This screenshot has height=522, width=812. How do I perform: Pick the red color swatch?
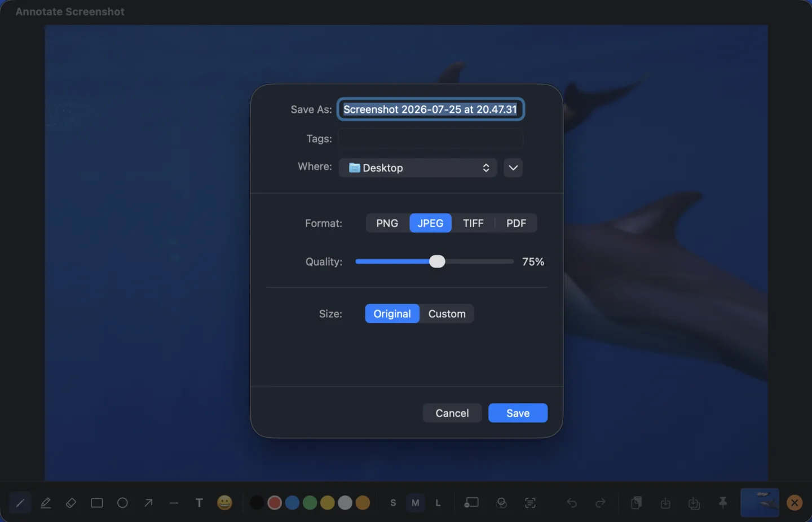click(x=275, y=502)
